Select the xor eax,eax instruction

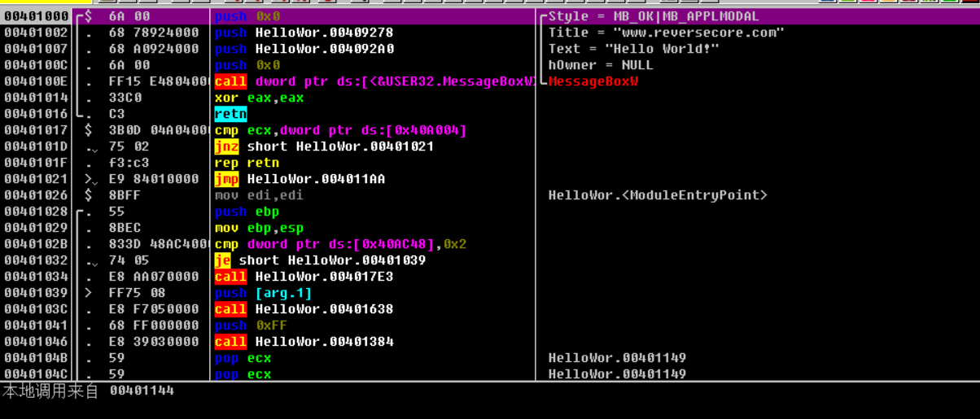pos(259,98)
